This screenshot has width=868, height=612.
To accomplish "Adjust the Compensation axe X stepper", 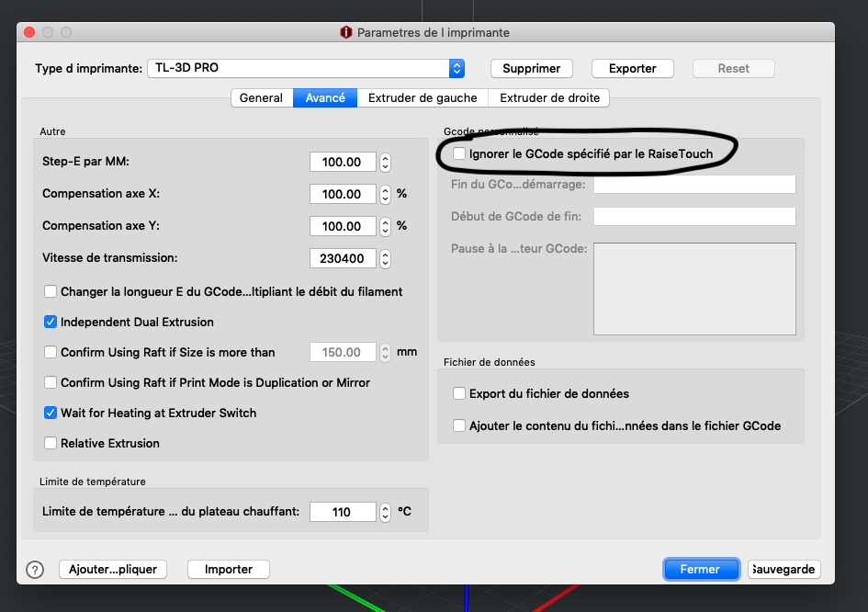I will [385, 195].
